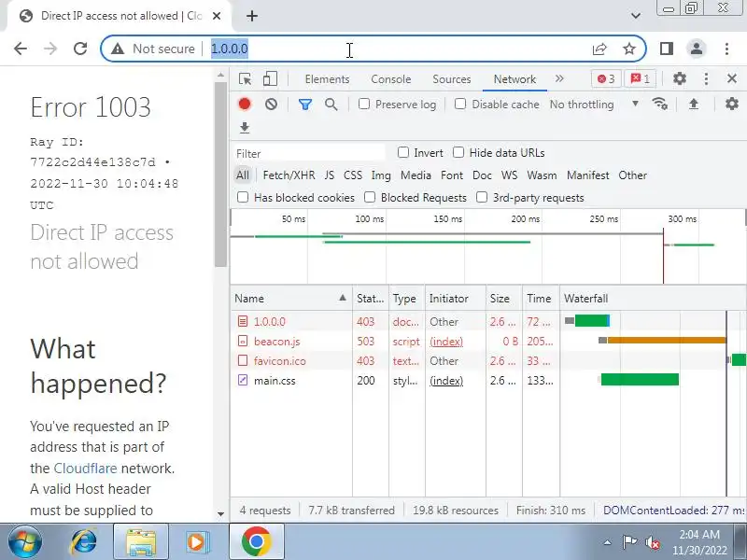Enable Preserve log checkbox

pyautogui.click(x=364, y=104)
